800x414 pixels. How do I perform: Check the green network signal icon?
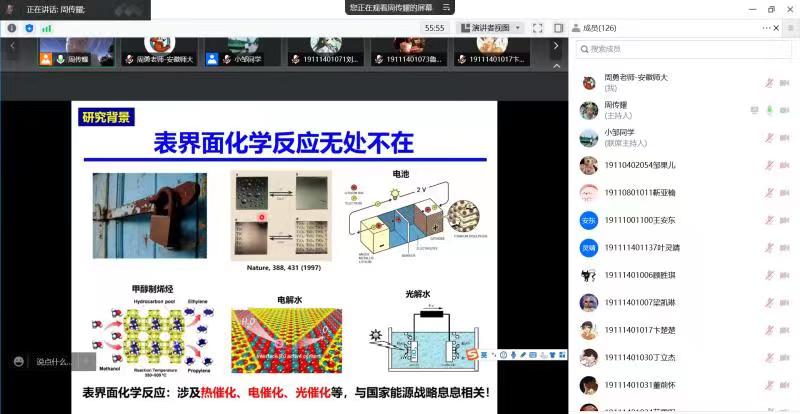[46, 28]
